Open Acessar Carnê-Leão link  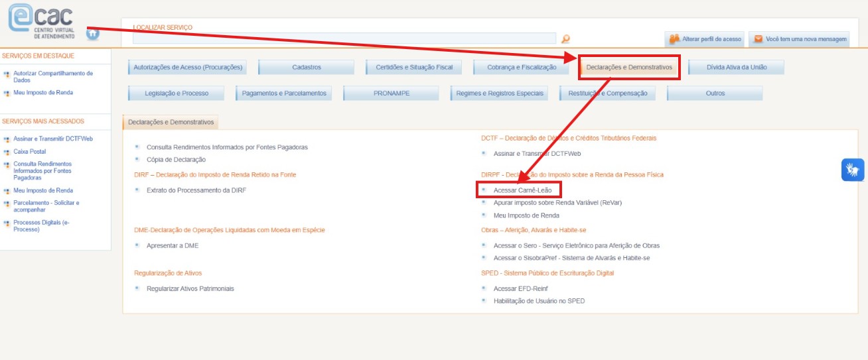[x=522, y=190]
